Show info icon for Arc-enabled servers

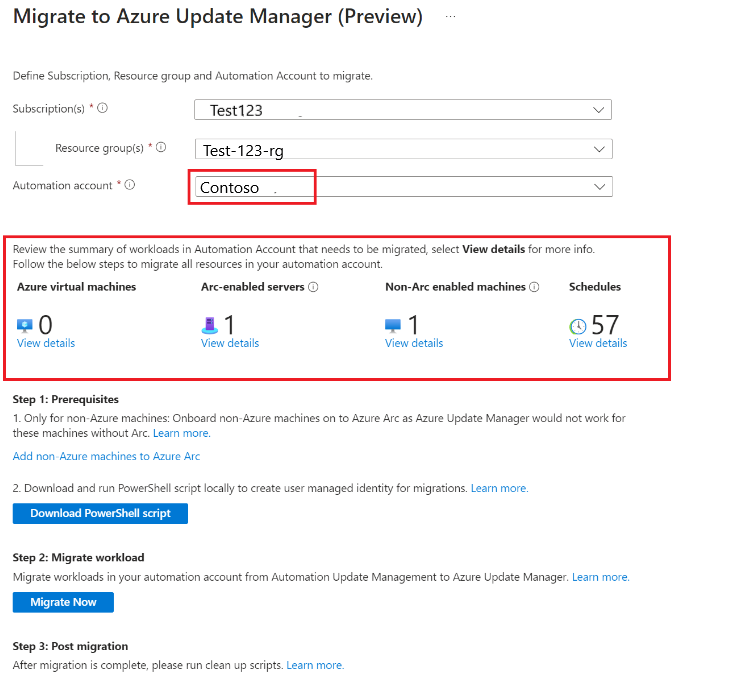[313, 287]
